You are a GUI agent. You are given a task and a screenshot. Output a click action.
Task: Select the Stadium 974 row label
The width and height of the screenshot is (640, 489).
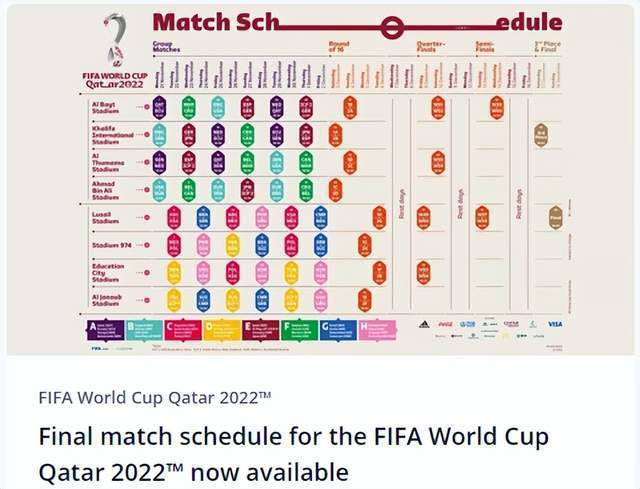click(x=111, y=245)
